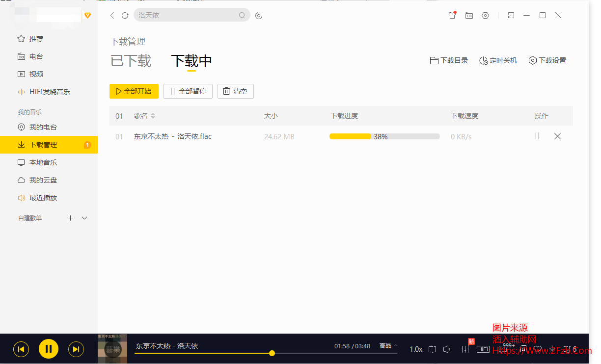Image resolution: width=601 pixels, height=364 pixels.
Task: Click the refresh icon beside the search box
Action: coord(125,16)
